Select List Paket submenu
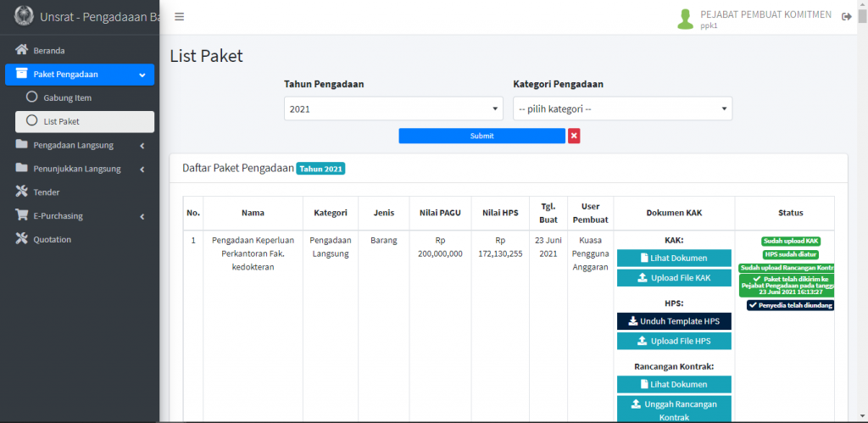 (x=62, y=121)
